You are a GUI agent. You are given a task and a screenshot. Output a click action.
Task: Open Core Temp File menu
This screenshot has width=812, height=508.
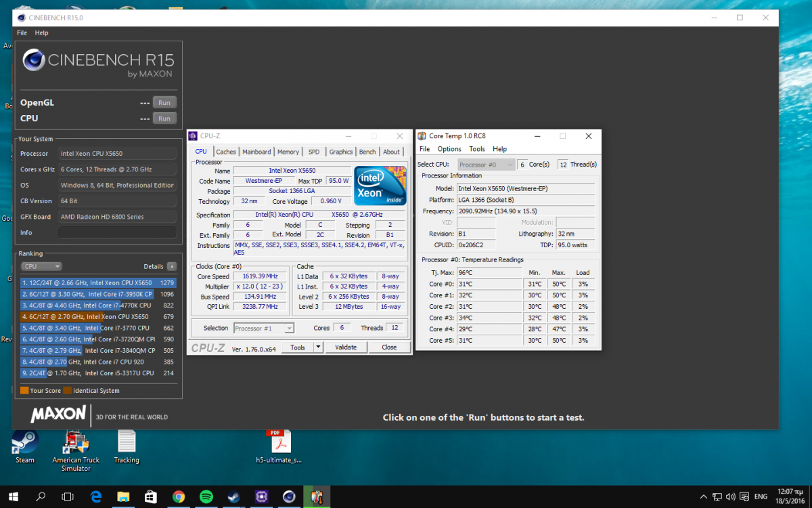(425, 149)
